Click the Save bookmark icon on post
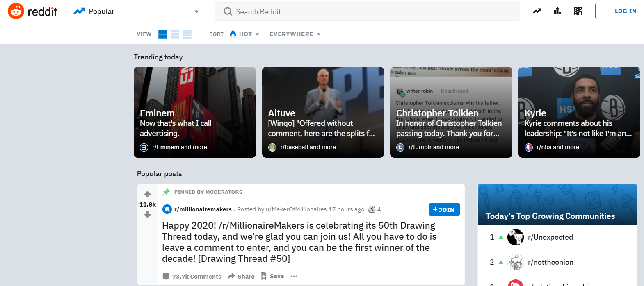The width and height of the screenshot is (644, 286). (x=264, y=276)
